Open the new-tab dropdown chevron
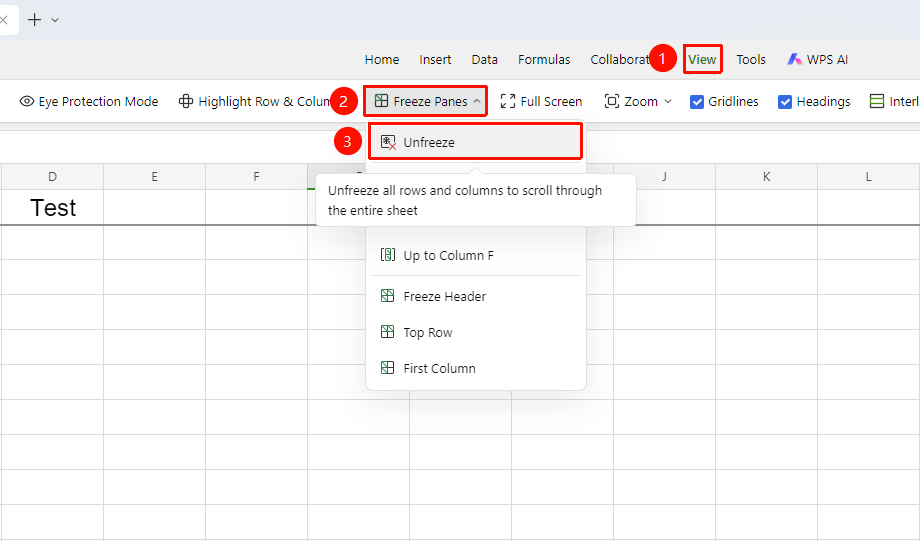The width and height of the screenshot is (920, 541). (55, 20)
